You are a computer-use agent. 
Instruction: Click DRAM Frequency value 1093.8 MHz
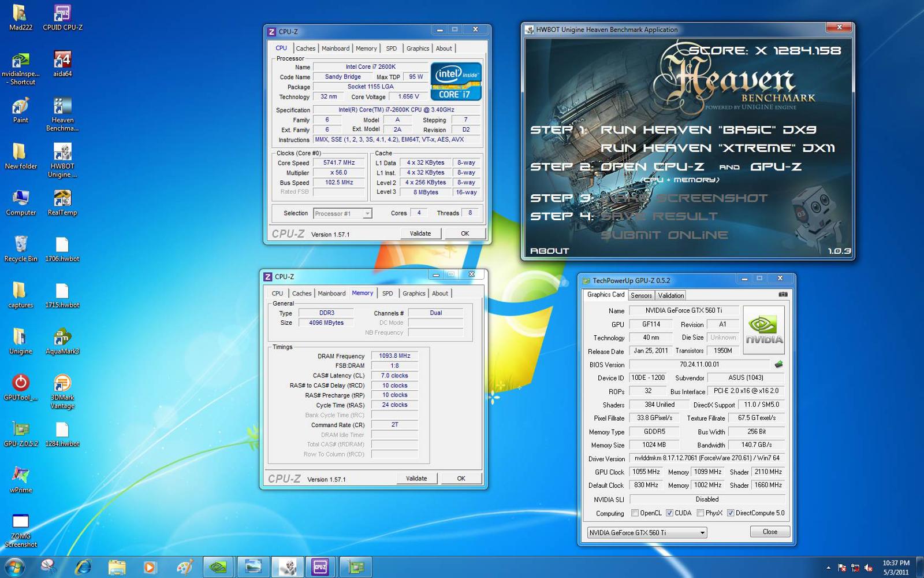click(x=394, y=356)
